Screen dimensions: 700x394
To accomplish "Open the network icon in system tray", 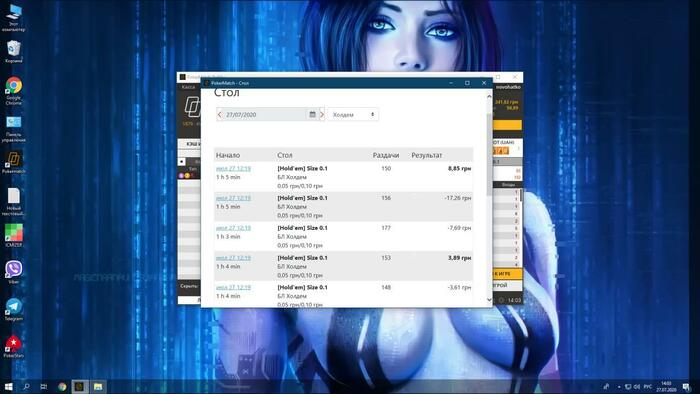I will coord(628,386).
